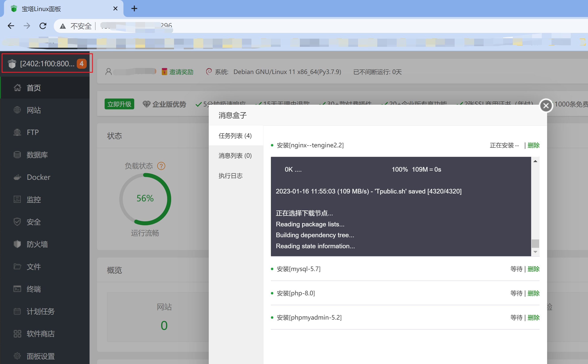The height and width of the screenshot is (364, 588).
Task: Click the server address [2402:1f00:800... title
Action: coord(47,64)
